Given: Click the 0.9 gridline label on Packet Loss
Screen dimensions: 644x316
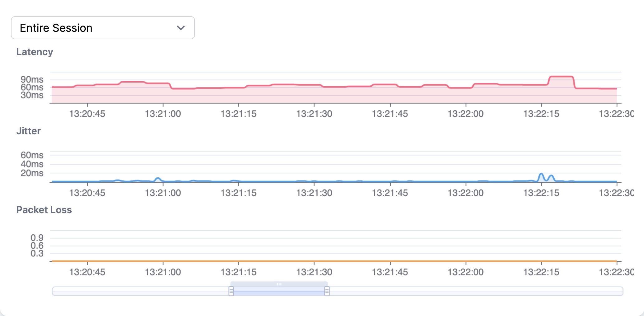Looking at the screenshot, I should click(x=37, y=237).
